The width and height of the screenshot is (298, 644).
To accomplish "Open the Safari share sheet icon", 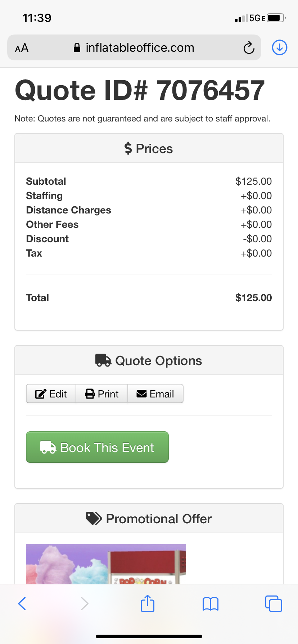I will [x=148, y=603].
